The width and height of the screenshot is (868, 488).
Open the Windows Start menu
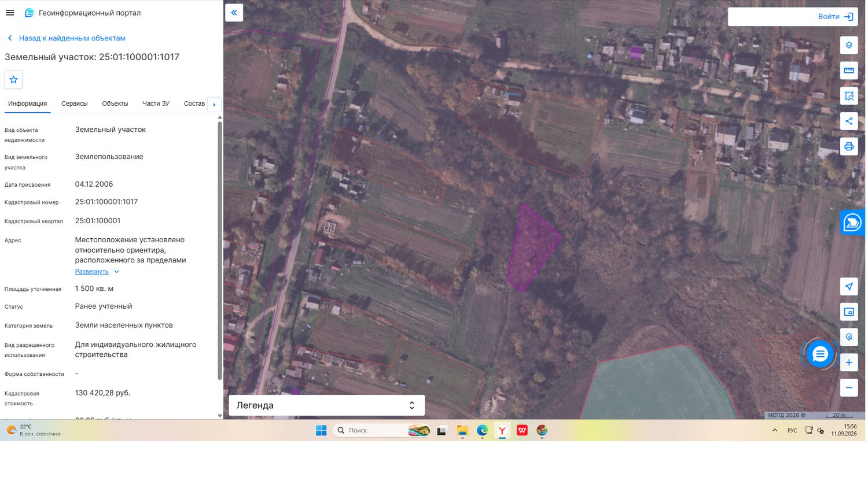[321, 430]
